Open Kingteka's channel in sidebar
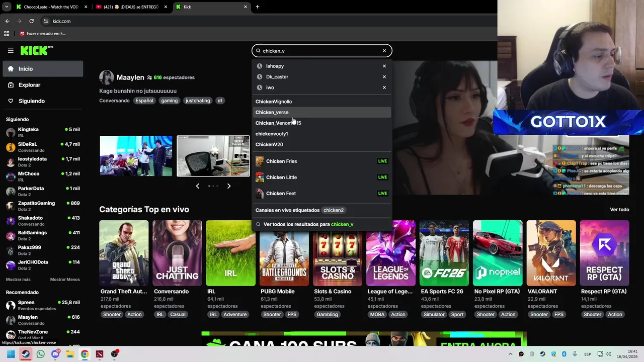The height and width of the screenshot is (362, 644). point(43,132)
